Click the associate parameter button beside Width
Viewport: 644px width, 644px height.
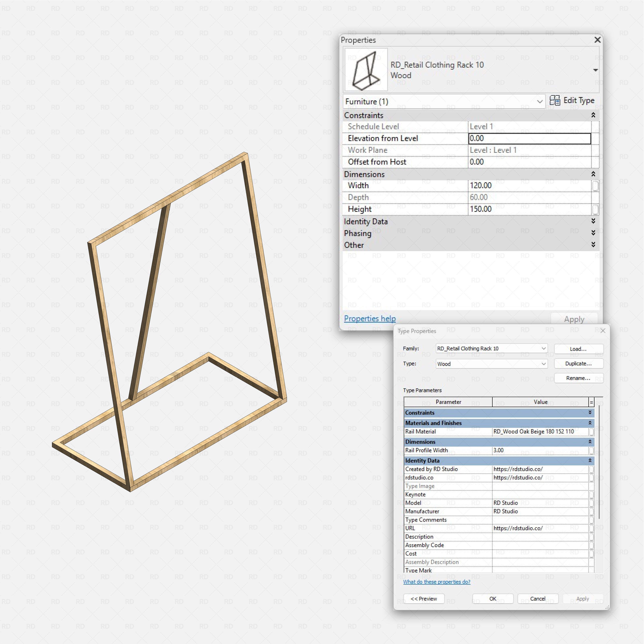595,186
